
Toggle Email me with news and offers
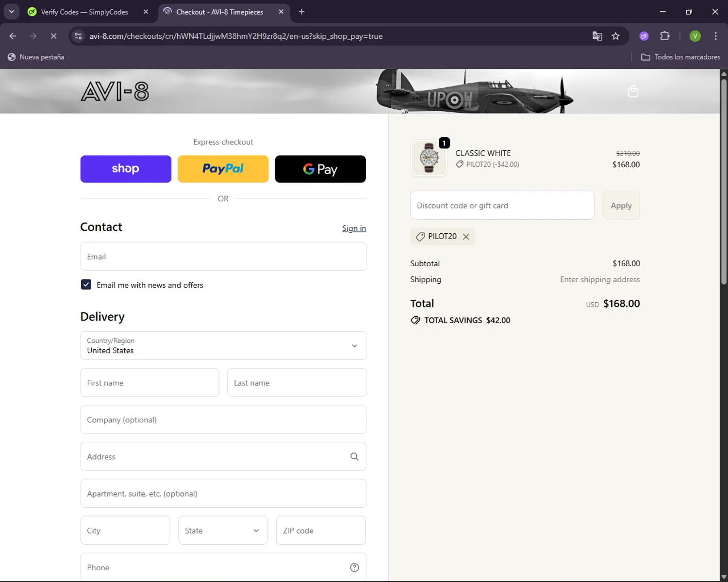click(86, 285)
